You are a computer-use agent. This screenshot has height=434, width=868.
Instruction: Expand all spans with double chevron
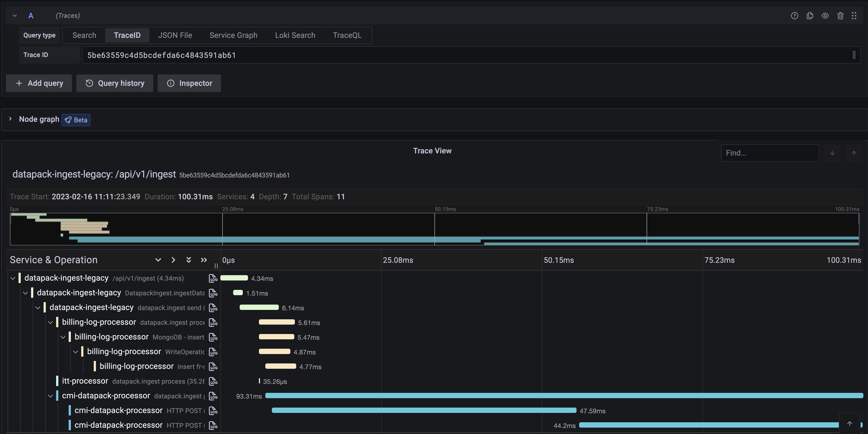(x=189, y=260)
